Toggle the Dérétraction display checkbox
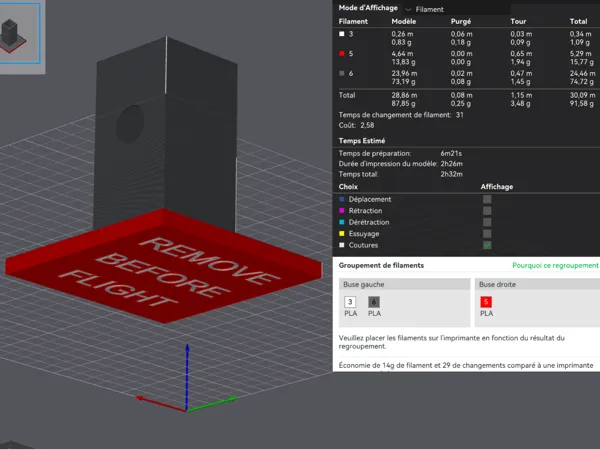This screenshot has width=600, height=450. coord(487,222)
